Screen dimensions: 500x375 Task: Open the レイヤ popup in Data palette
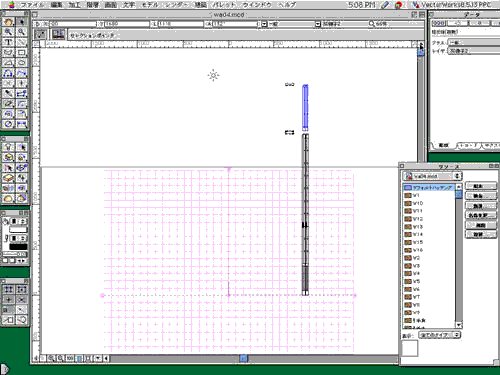coord(473,51)
